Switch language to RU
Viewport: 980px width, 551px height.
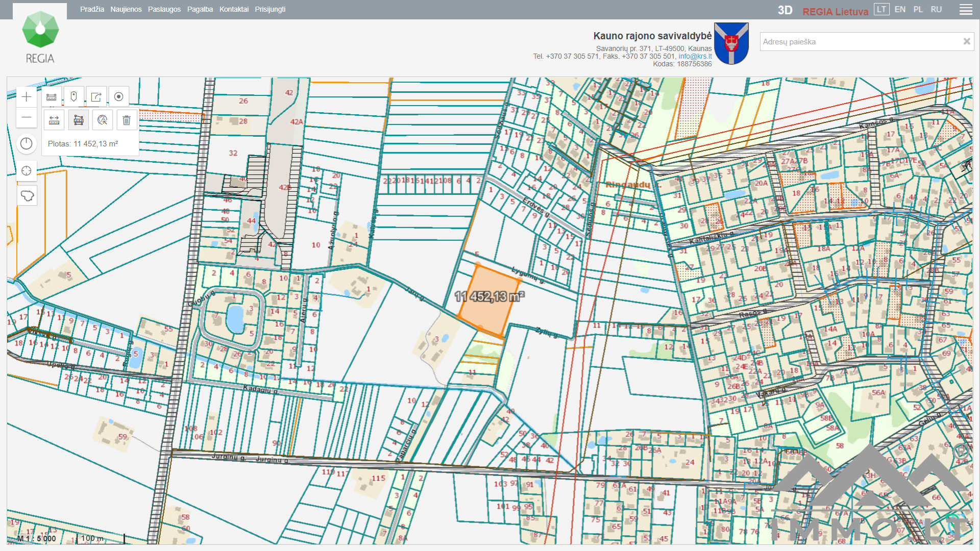[x=936, y=9]
